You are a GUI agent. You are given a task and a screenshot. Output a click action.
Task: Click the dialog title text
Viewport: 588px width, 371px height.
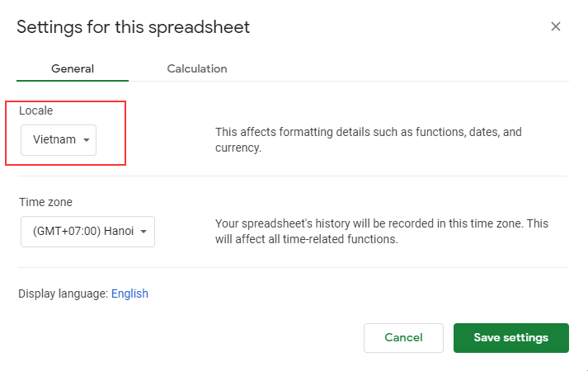[x=133, y=26]
